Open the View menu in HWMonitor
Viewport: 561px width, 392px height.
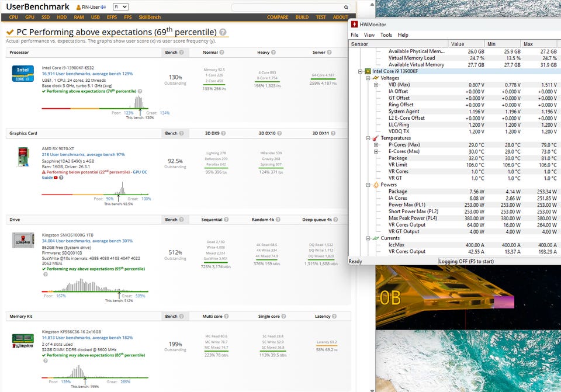click(370, 35)
